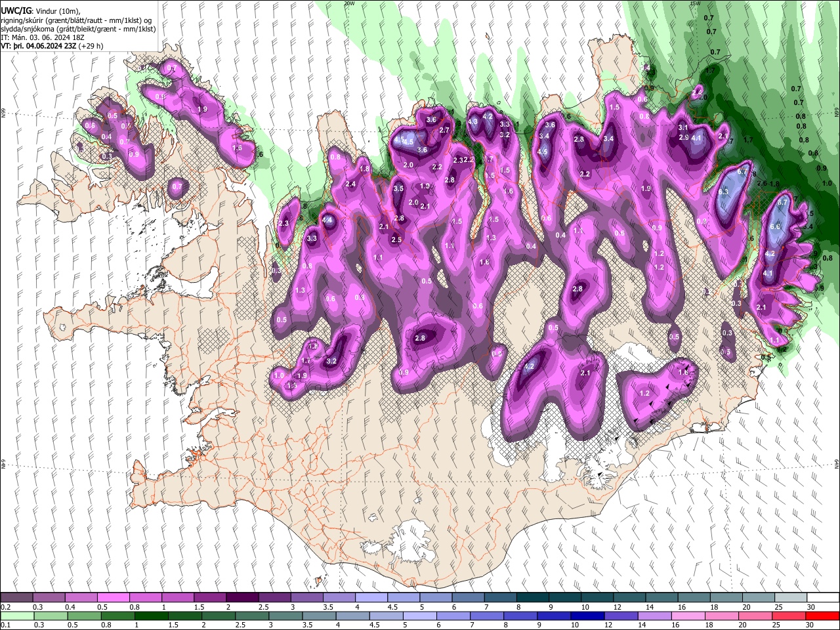Pick the grey-blue 4–4.5 rain scale swatch
Screen dimensions: 840x630
352,616
